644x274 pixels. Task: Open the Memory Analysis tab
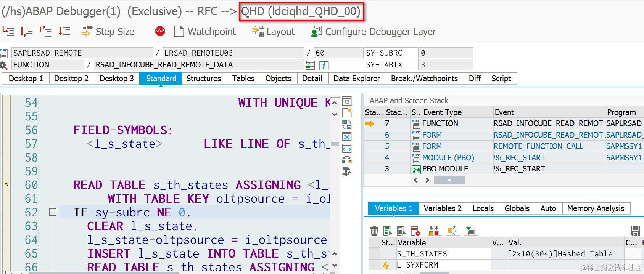(x=596, y=208)
